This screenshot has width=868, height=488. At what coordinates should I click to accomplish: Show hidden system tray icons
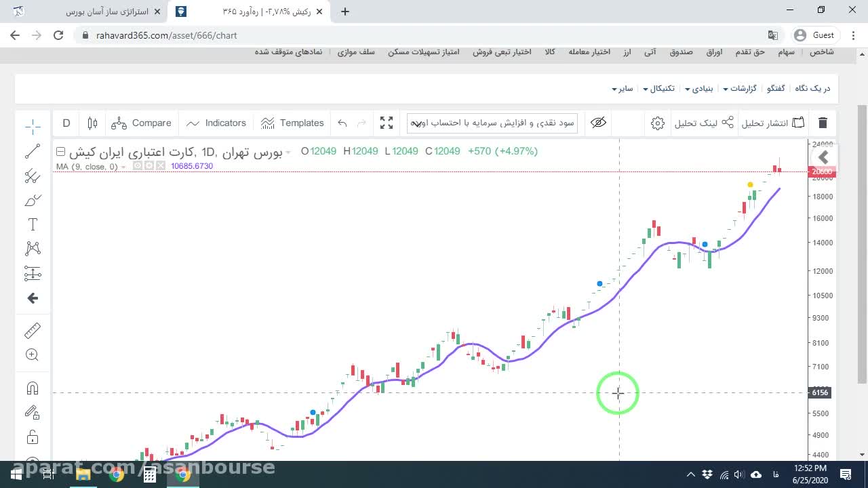click(x=690, y=474)
